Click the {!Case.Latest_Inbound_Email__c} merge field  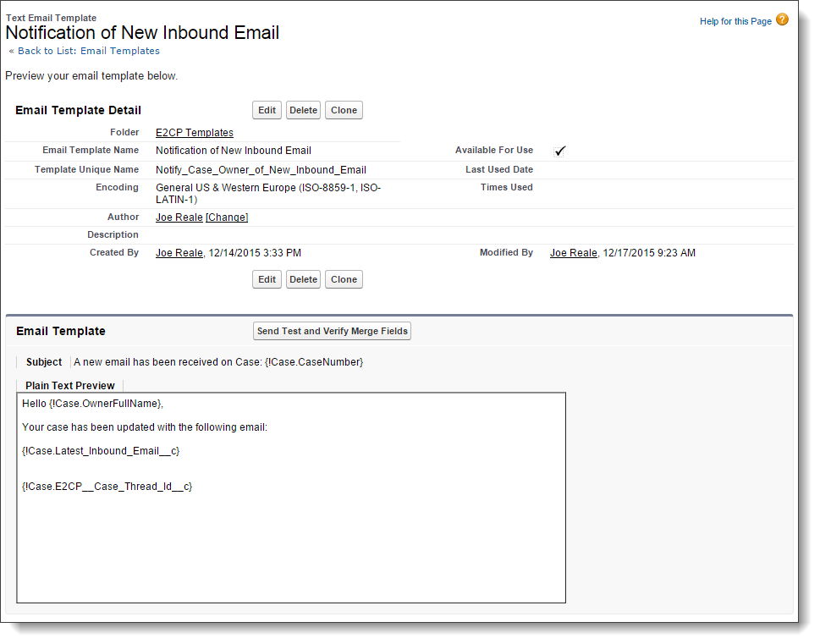click(101, 451)
